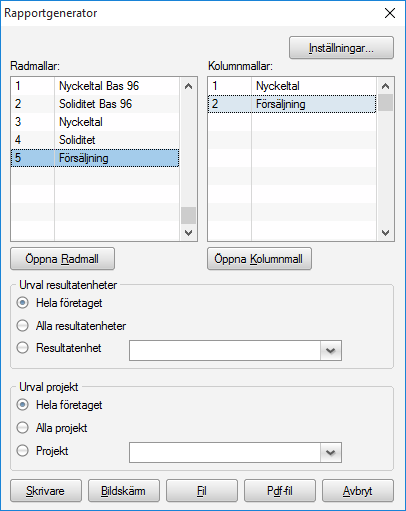Expand the Projekt dropdown list
Viewport: 406px width, 511px height.
coord(331,452)
